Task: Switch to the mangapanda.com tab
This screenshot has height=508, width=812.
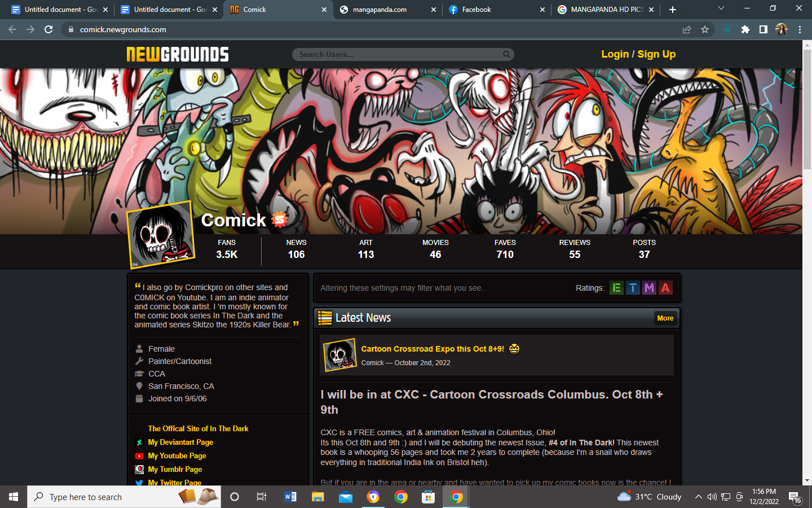Action: [x=389, y=10]
